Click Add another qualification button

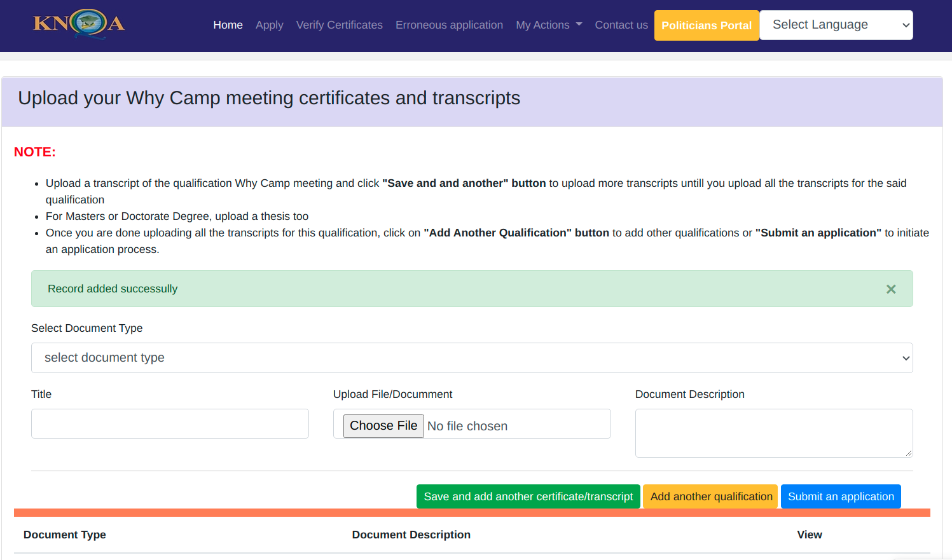pyautogui.click(x=711, y=496)
